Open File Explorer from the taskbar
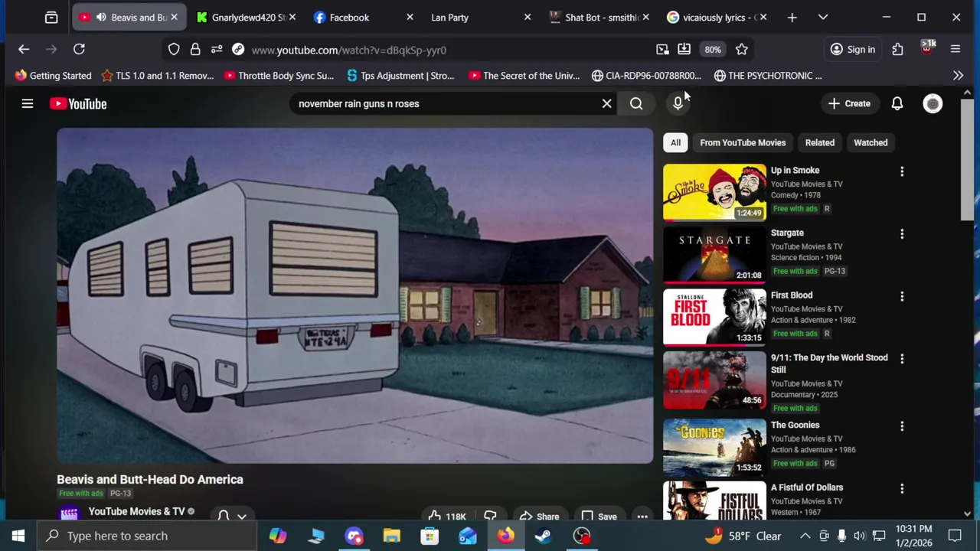 coord(392,536)
